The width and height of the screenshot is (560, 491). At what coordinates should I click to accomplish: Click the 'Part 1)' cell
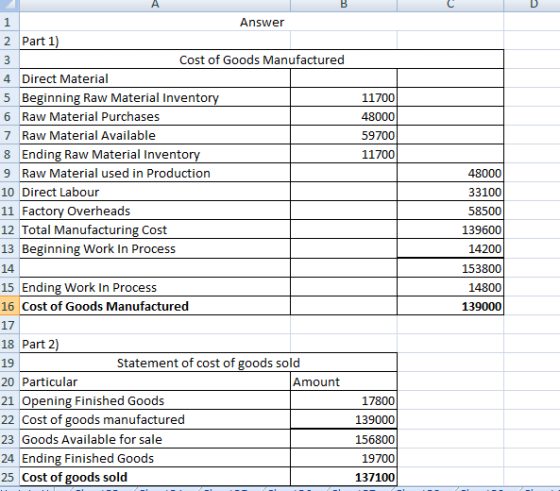coord(155,41)
